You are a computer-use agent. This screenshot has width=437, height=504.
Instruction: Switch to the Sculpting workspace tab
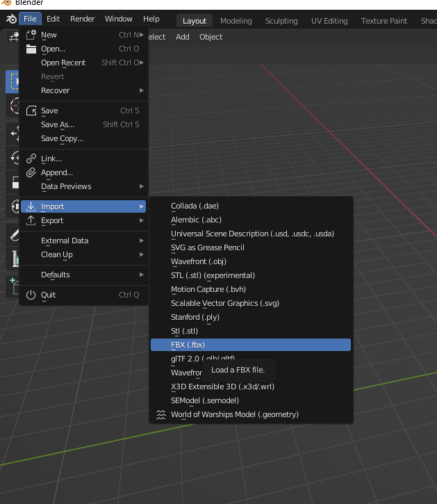click(x=281, y=21)
